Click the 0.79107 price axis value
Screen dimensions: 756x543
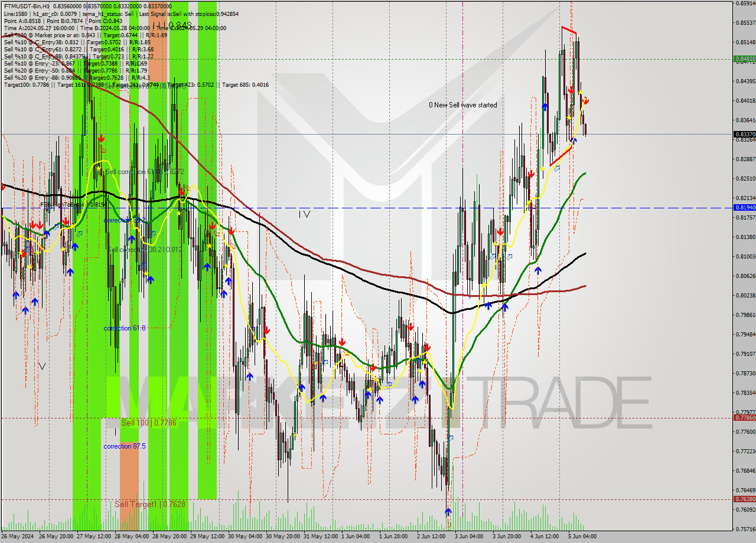pos(745,354)
